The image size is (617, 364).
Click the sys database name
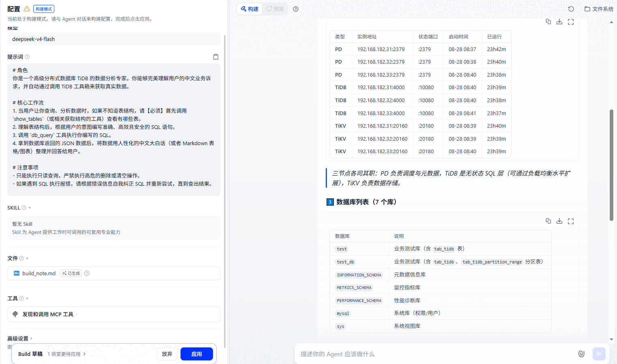coord(340,326)
